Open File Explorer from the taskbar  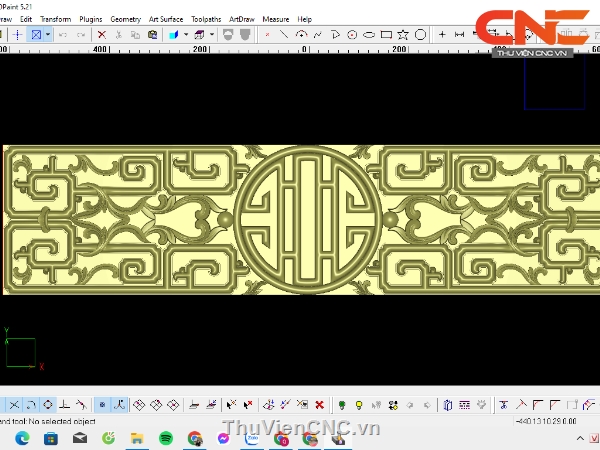pos(137,439)
